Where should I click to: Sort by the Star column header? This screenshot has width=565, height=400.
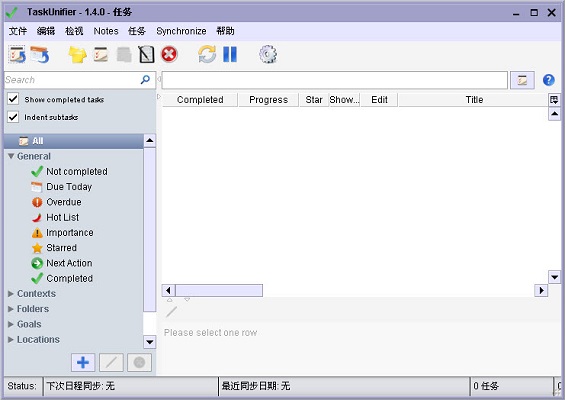coord(314,99)
